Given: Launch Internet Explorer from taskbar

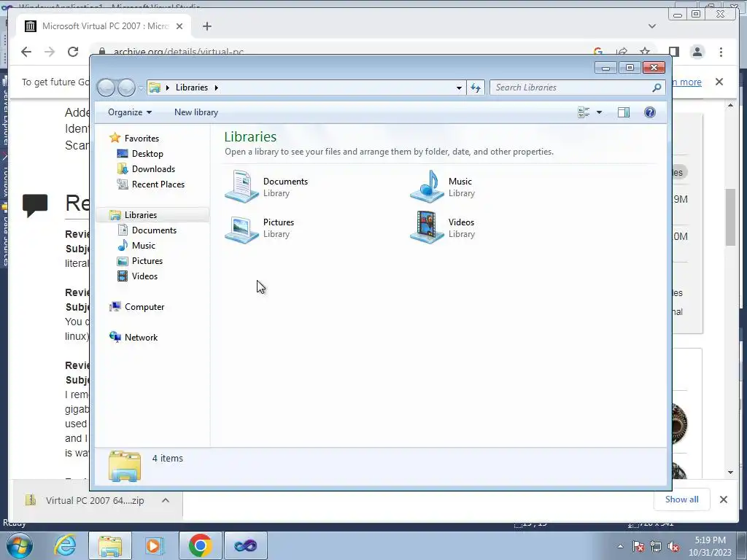Looking at the screenshot, I should coord(65,545).
